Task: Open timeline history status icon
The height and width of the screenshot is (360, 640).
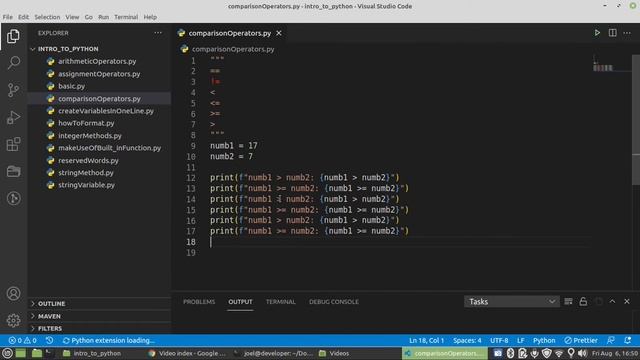Action: pos(49,340)
